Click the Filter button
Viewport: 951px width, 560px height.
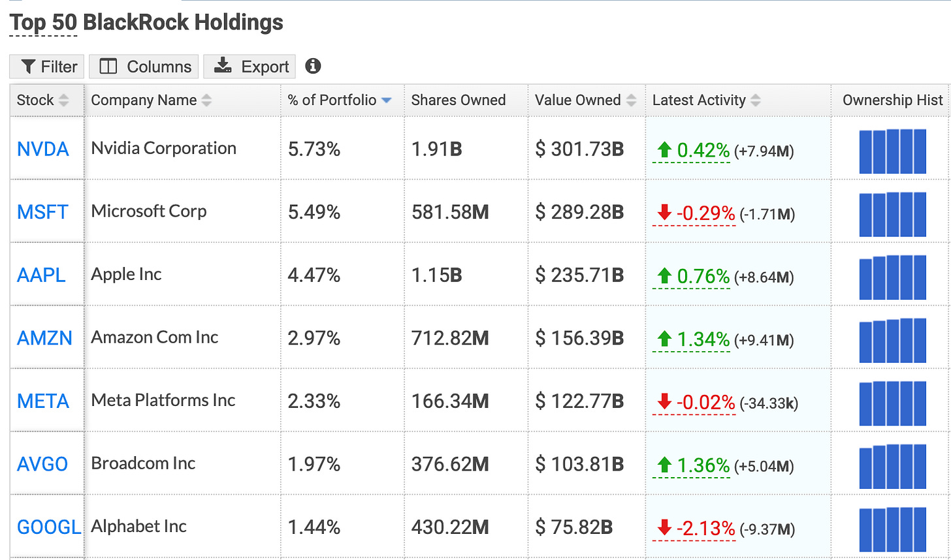point(47,67)
